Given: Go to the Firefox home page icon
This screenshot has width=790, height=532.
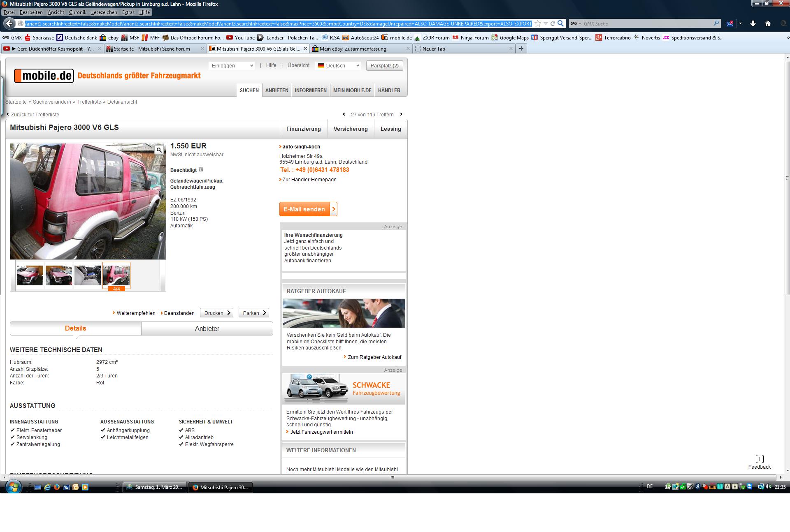Looking at the screenshot, I should coord(767,23).
